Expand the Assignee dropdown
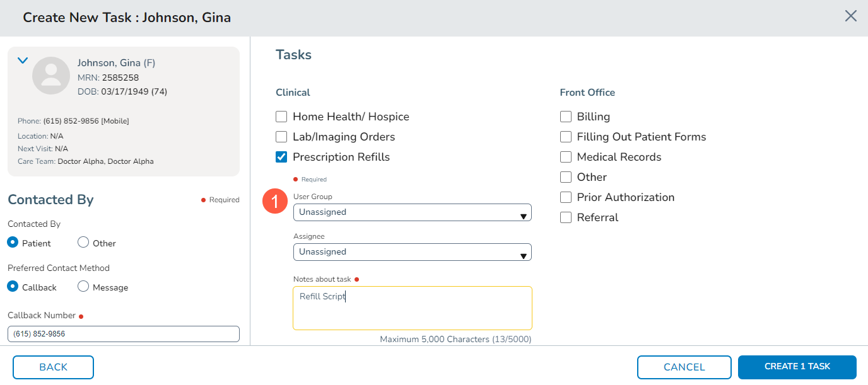The width and height of the screenshot is (868, 385). pyautogui.click(x=412, y=252)
